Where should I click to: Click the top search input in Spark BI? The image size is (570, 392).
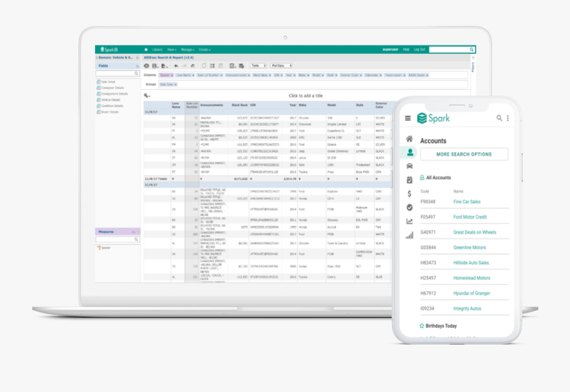tap(452, 49)
